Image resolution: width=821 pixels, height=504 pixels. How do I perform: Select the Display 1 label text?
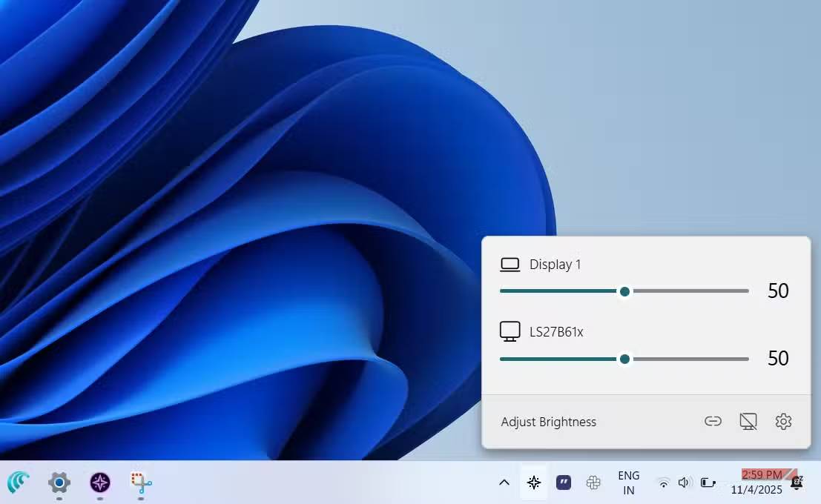[555, 264]
